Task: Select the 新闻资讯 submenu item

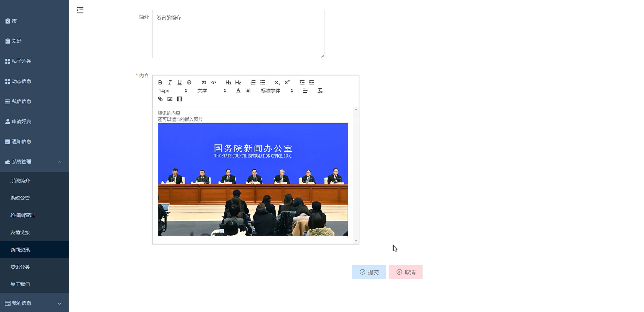Action: pos(35,250)
